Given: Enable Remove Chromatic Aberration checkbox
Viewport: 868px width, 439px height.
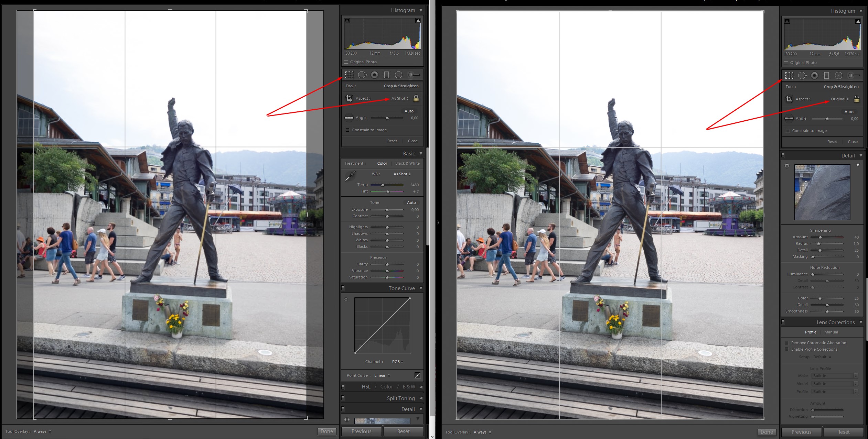Looking at the screenshot, I should [x=786, y=343].
